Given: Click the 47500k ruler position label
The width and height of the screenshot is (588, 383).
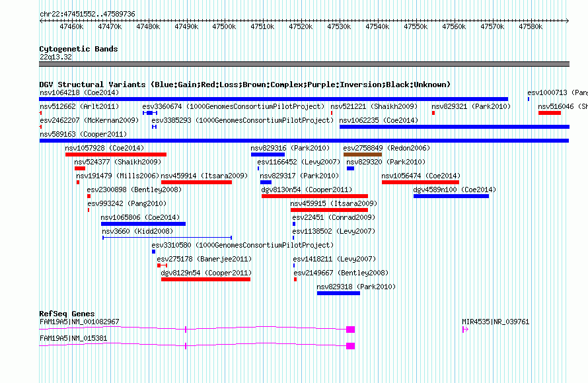Looking at the screenshot, I should point(224,27).
